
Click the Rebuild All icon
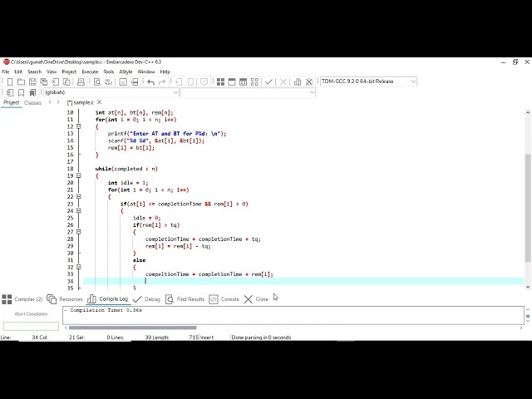coord(254,81)
